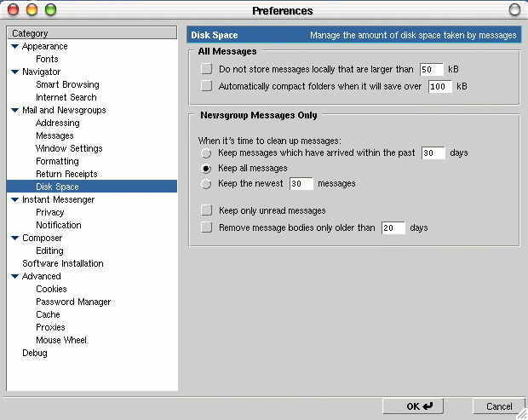Select Return Receipts in category tree

click(66, 174)
